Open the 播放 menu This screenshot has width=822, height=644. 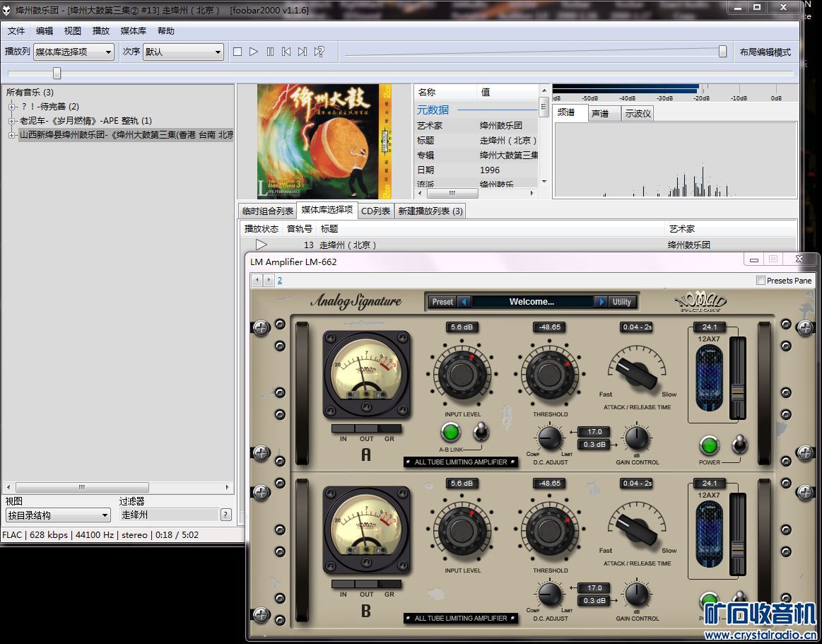pyautogui.click(x=101, y=31)
